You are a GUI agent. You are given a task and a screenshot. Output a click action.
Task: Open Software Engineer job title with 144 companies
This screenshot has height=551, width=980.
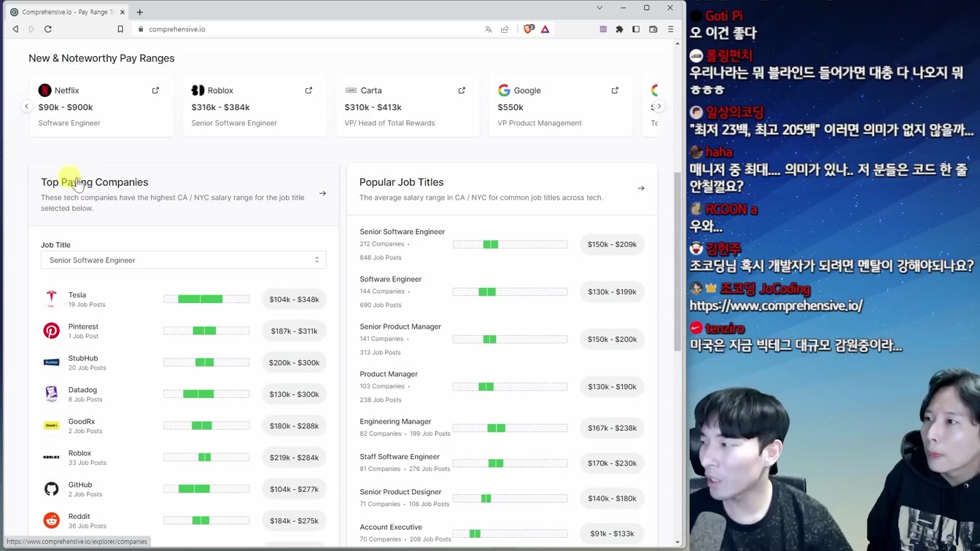point(502,292)
